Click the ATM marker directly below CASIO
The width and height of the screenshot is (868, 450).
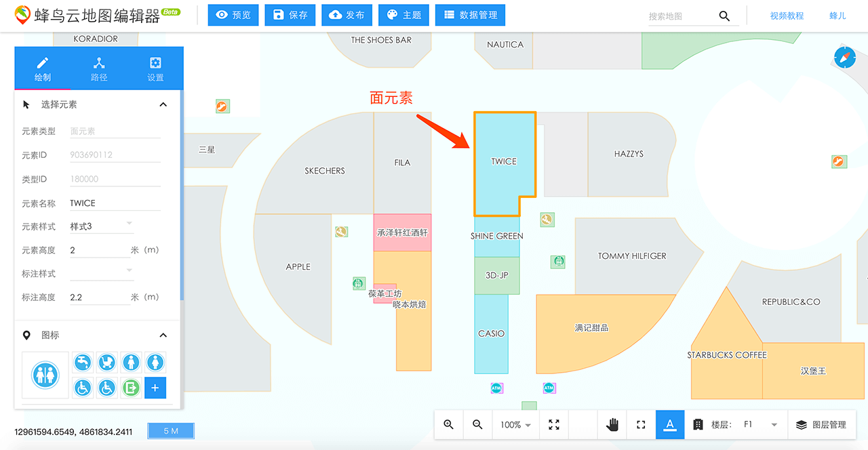[496, 388]
